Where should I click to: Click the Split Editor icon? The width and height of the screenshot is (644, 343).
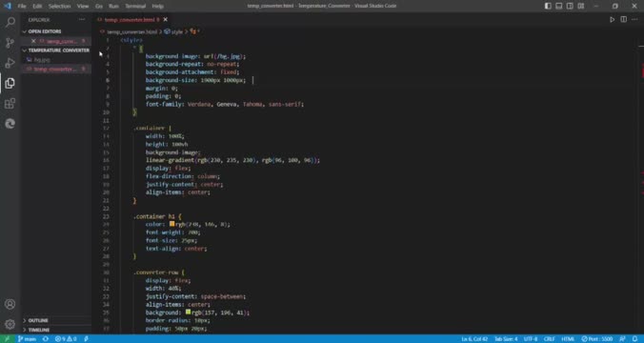click(x=623, y=20)
